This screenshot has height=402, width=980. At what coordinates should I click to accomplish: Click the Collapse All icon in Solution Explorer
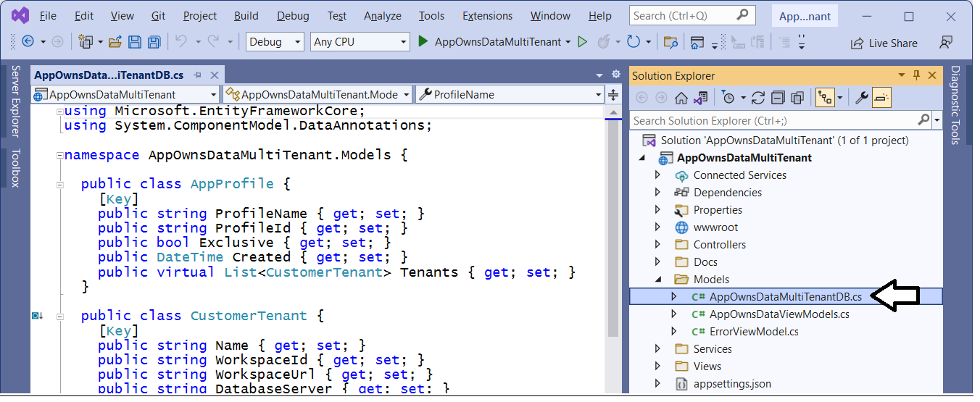[778, 98]
